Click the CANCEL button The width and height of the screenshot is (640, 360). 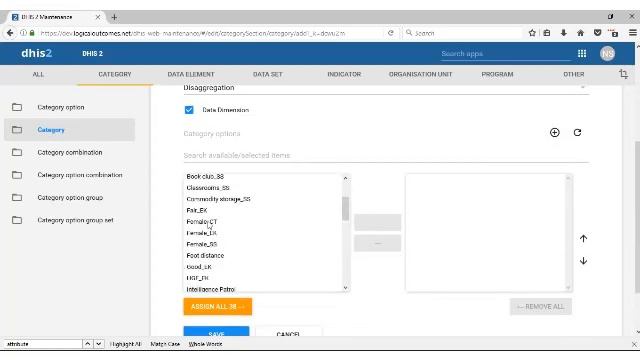click(x=289, y=332)
